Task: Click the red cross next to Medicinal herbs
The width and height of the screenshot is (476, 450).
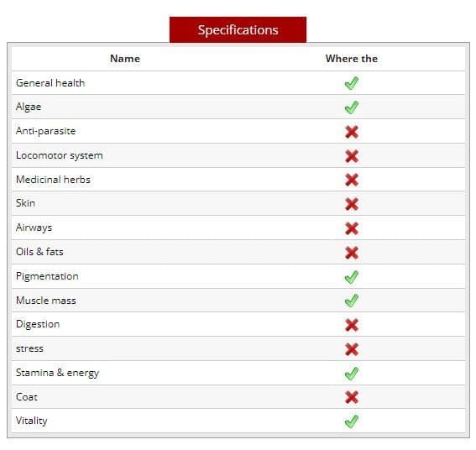Action: click(x=352, y=180)
